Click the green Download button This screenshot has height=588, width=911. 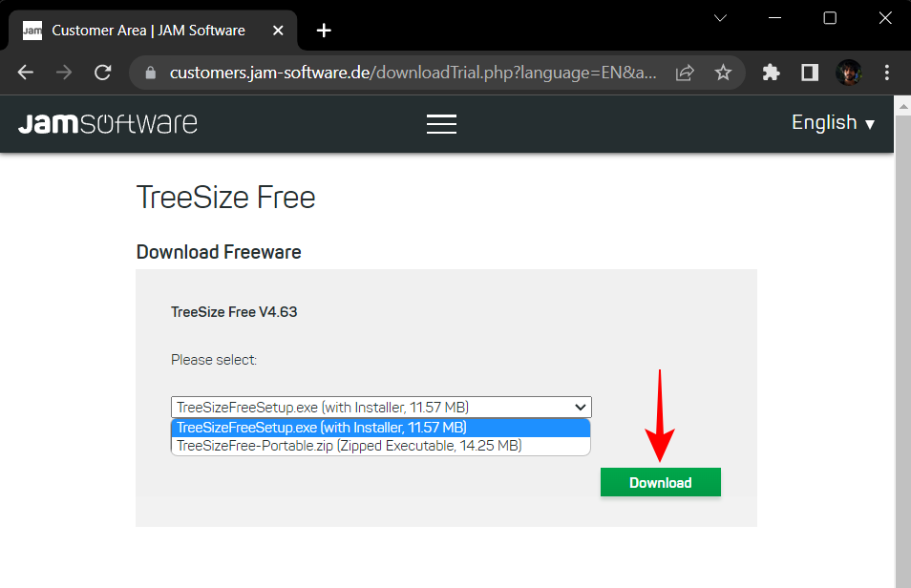click(x=660, y=482)
